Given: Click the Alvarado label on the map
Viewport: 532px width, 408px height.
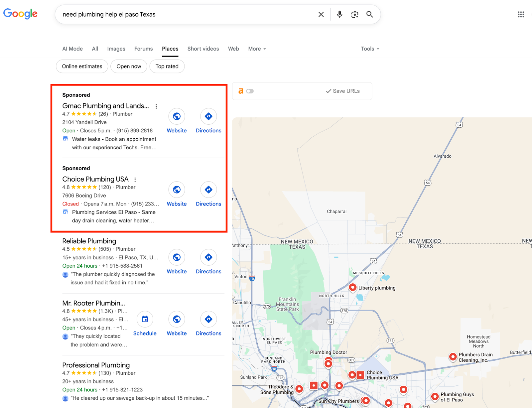Looking at the screenshot, I should 443,156.
